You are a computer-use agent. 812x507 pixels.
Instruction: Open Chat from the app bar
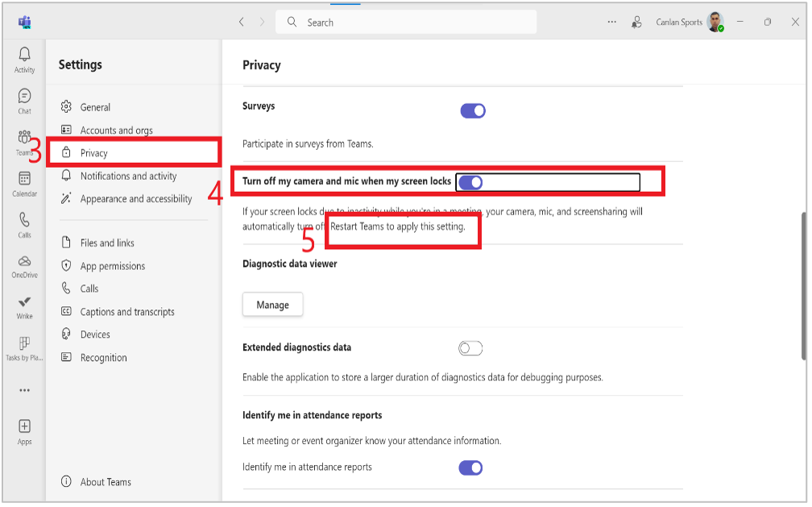pyautogui.click(x=24, y=101)
